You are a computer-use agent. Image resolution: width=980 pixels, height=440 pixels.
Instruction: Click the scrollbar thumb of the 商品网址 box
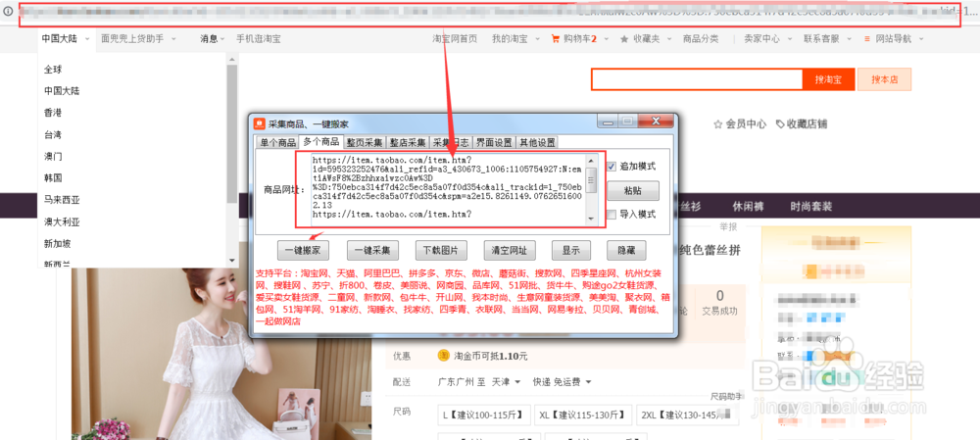[x=591, y=179]
